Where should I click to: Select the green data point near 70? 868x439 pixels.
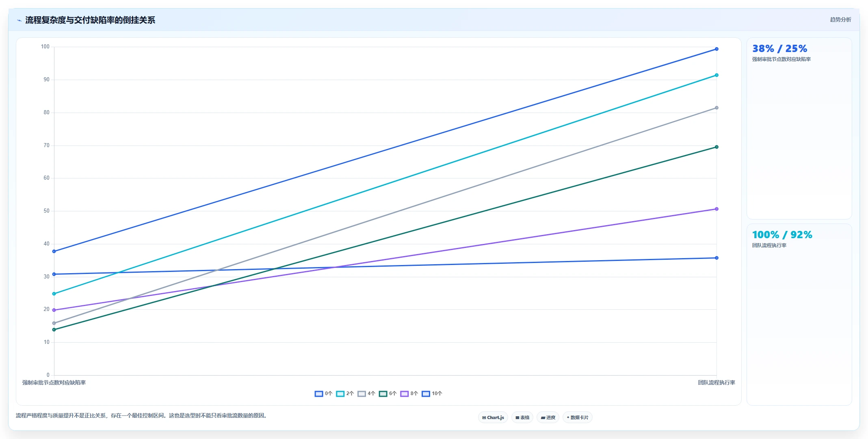pos(716,147)
